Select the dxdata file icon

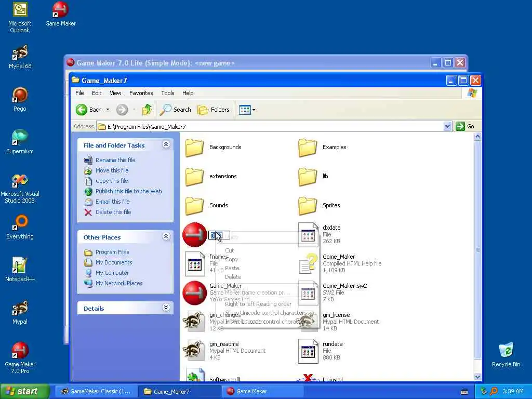308,234
